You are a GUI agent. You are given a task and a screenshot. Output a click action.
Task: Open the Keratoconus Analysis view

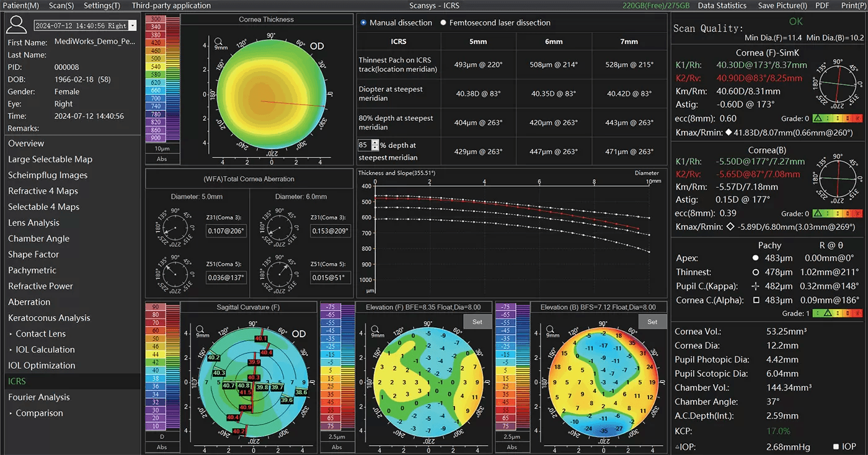[49, 318]
